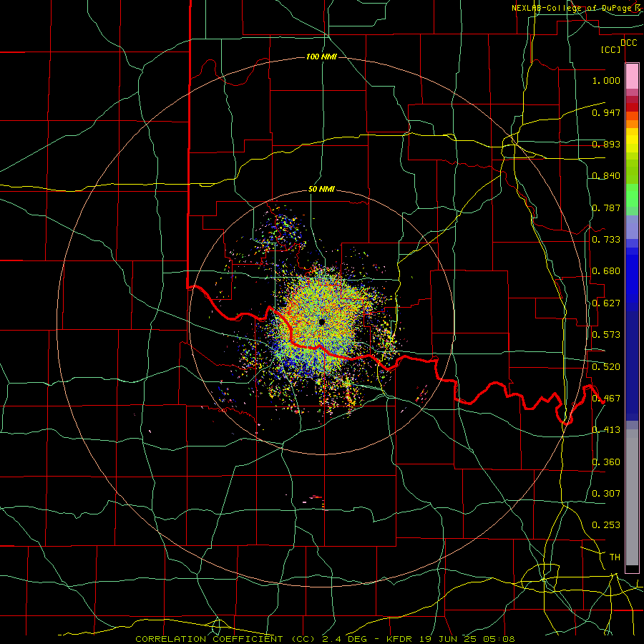
Task: Click the 0.307 color scale value
Action: 606,494
